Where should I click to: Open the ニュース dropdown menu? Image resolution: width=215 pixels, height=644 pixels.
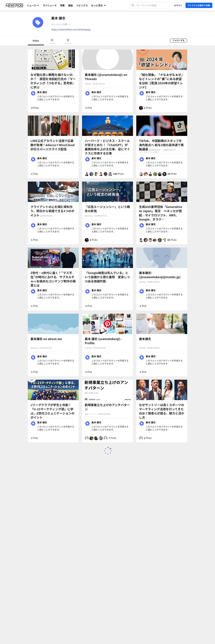(33, 5)
